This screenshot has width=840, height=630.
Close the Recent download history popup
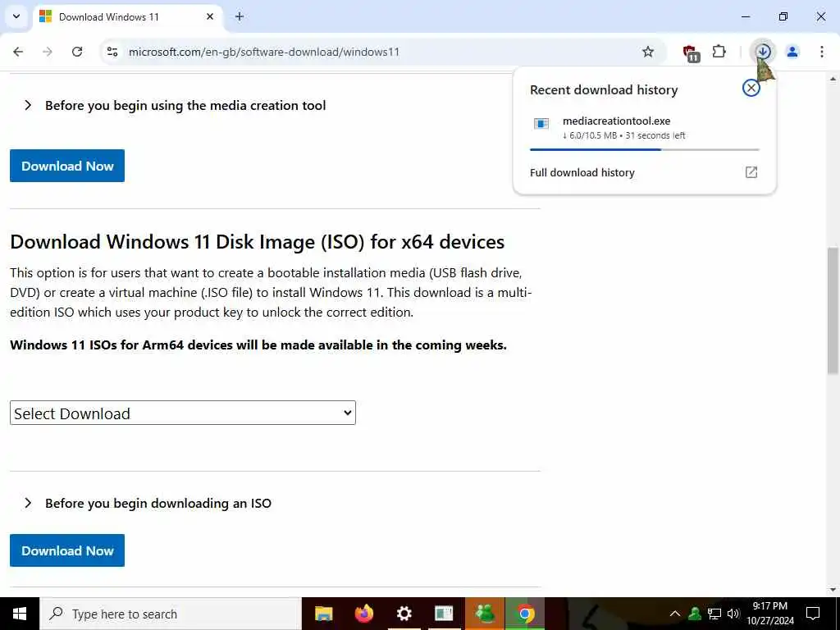pos(751,88)
